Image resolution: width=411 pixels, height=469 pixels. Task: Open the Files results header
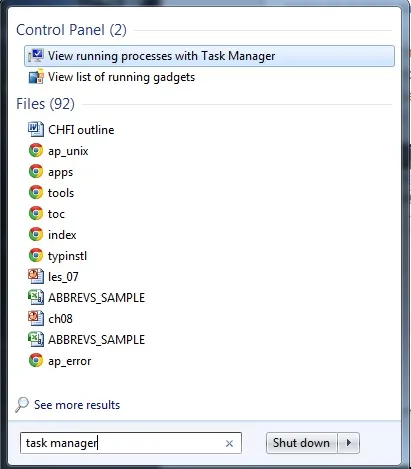click(45, 104)
